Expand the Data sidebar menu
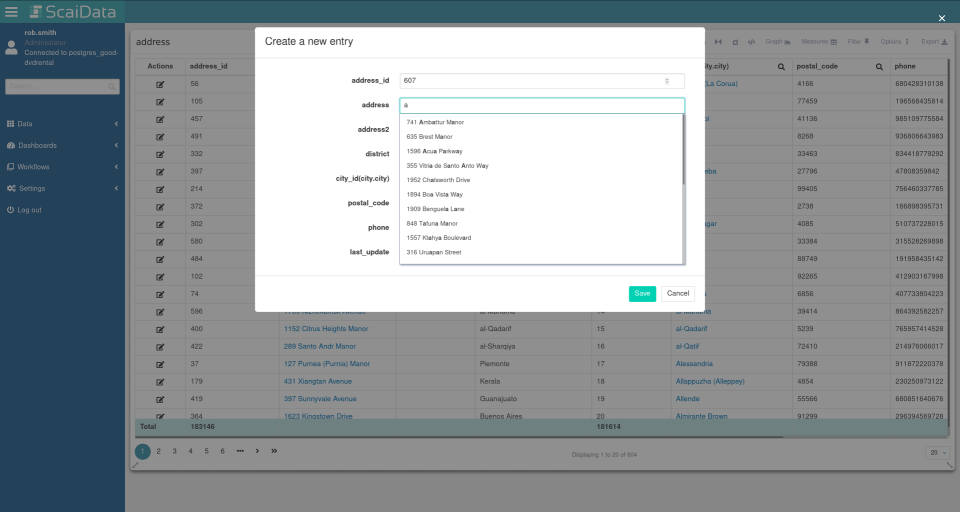 pos(62,124)
